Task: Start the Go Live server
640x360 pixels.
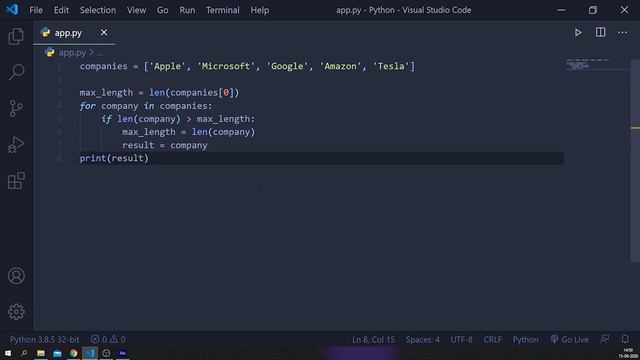Action: [569, 340]
